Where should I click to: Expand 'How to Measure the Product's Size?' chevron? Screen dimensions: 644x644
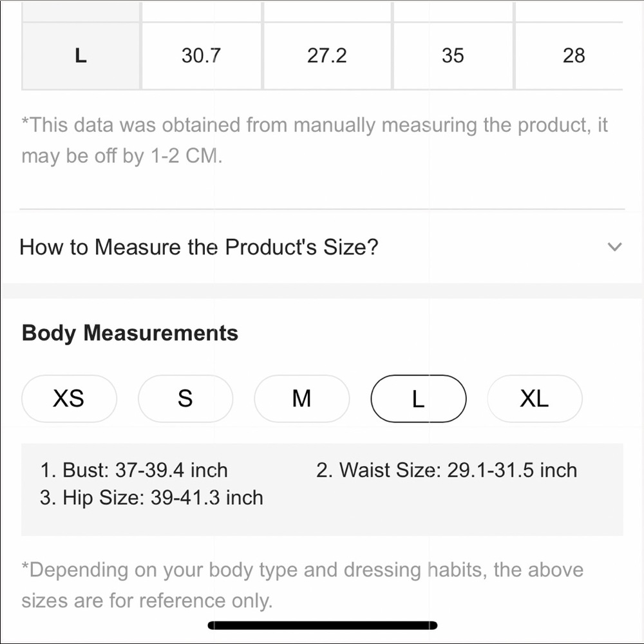coord(614,247)
